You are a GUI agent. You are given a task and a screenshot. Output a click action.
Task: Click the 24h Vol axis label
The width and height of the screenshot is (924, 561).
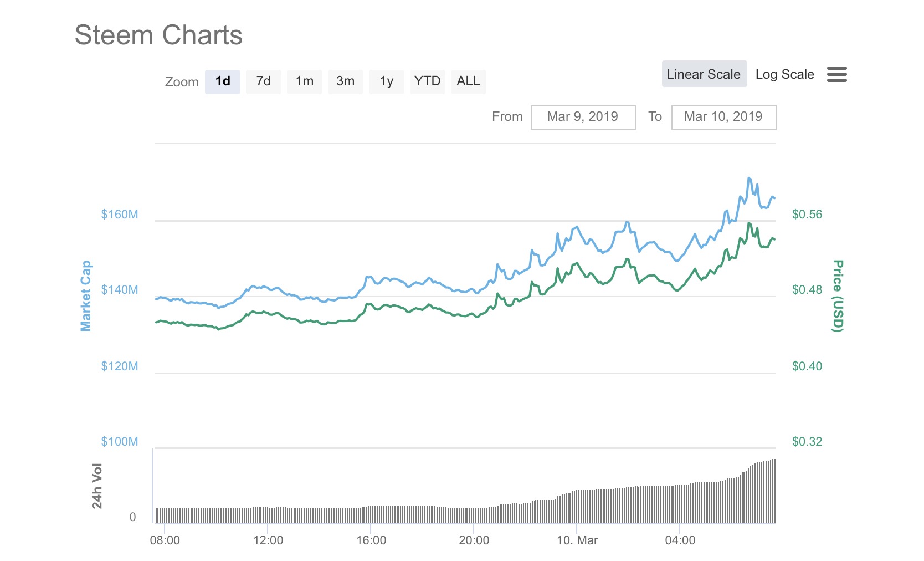(x=97, y=486)
